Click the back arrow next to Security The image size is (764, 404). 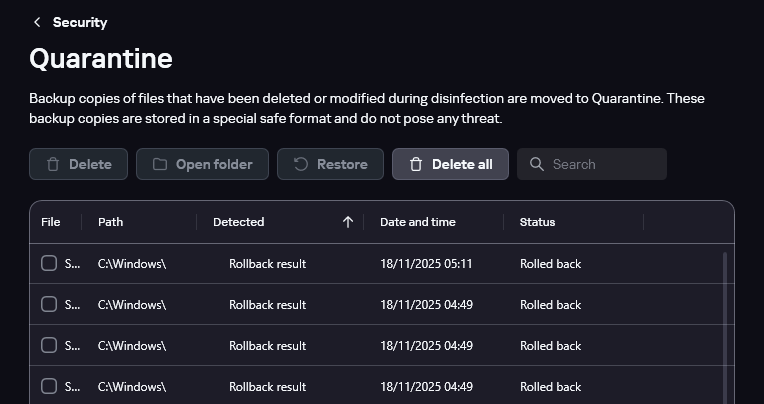coord(37,22)
